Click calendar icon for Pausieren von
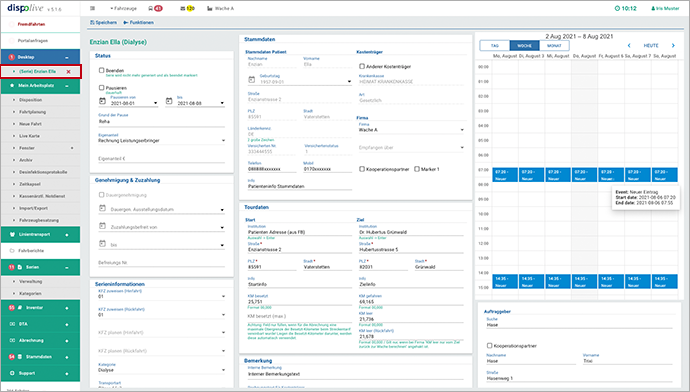The width and height of the screenshot is (690, 392). pyautogui.click(x=102, y=101)
